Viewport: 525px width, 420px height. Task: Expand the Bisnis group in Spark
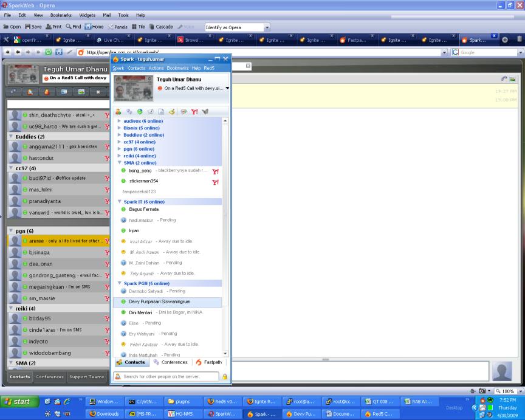click(119, 128)
